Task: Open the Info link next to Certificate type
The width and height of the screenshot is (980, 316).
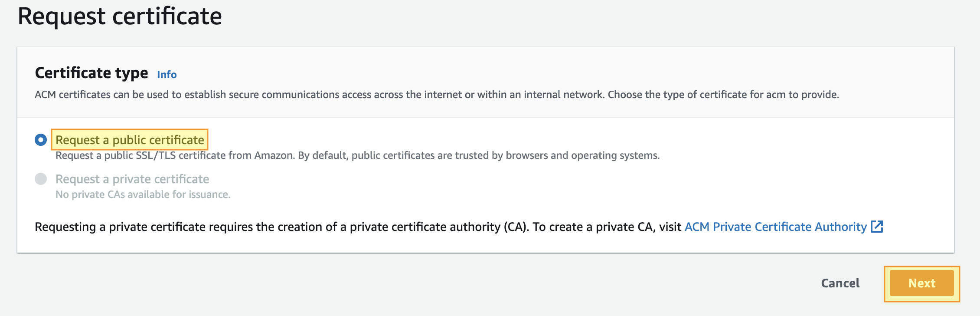Action: coord(167,74)
